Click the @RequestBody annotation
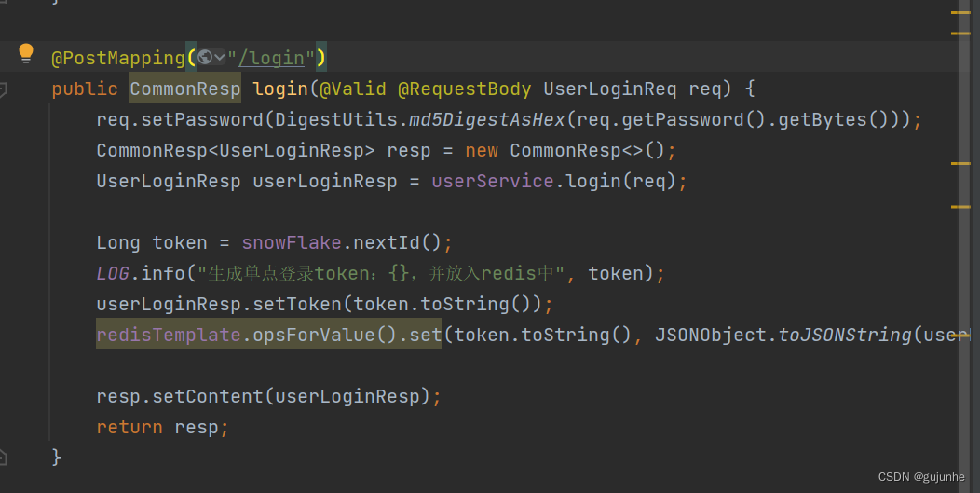The height and width of the screenshot is (493, 980). (x=464, y=89)
